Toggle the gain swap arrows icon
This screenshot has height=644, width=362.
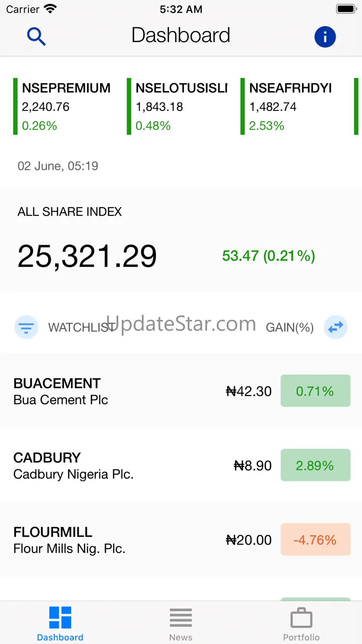335,327
